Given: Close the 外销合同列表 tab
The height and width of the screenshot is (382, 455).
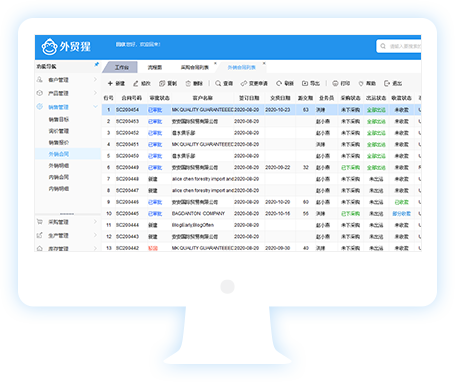Looking at the screenshot, I should [264, 63].
